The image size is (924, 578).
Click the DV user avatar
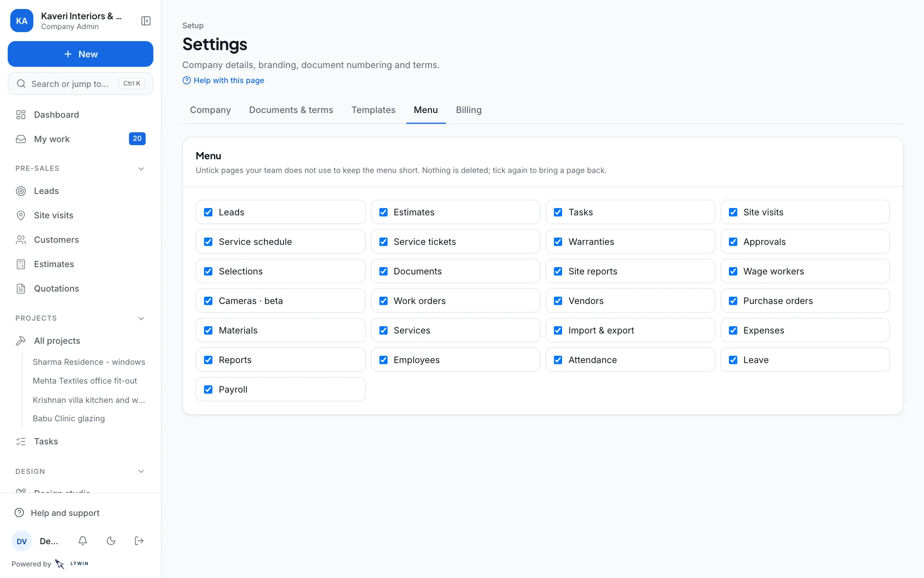[22, 541]
